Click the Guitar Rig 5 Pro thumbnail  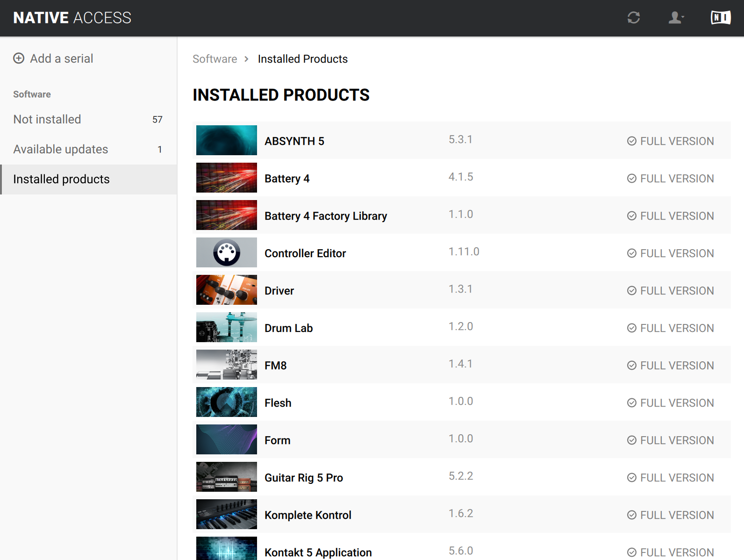(227, 477)
